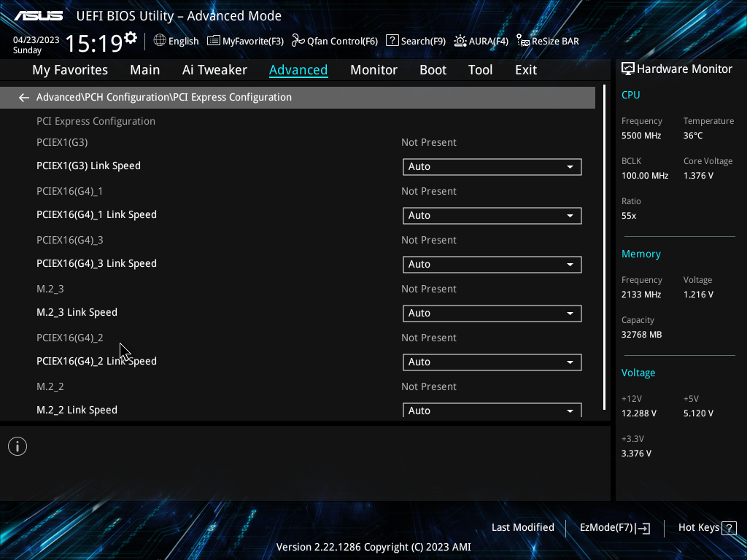747x560 pixels.
Task: Click the back arrow in breadcrumb bar
Action: pos(23,98)
